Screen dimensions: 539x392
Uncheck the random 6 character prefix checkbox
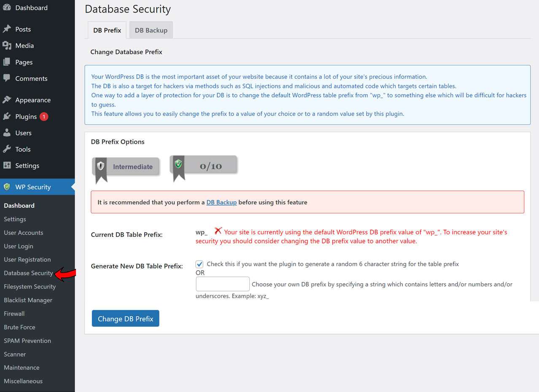click(199, 264)
